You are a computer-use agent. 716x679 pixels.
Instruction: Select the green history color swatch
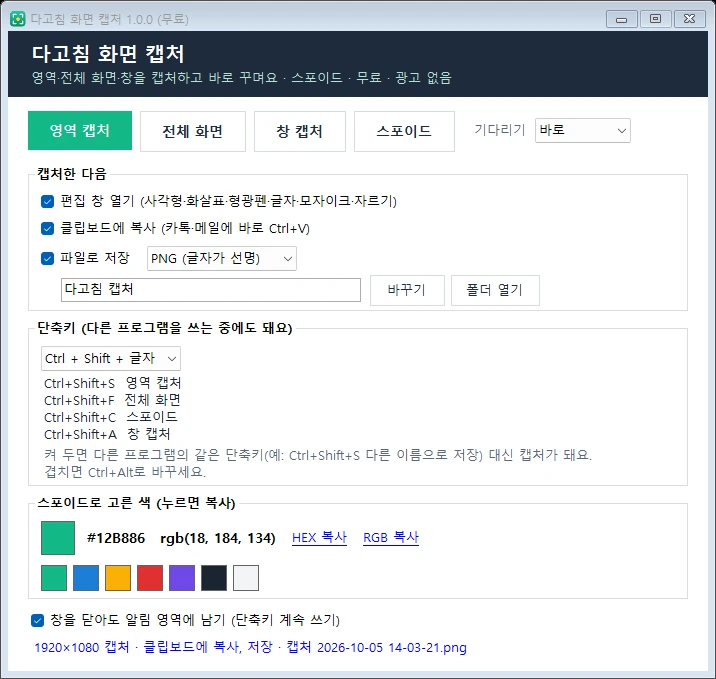54,578
